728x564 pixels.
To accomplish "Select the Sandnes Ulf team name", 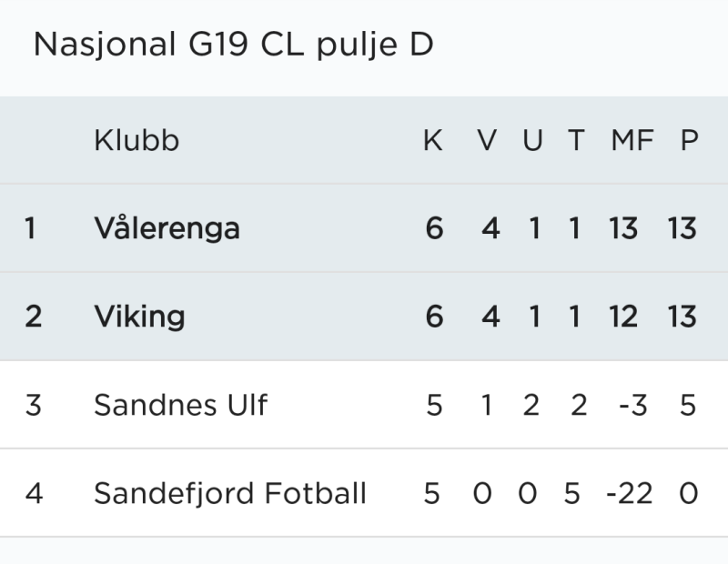I will pos(180,405).
